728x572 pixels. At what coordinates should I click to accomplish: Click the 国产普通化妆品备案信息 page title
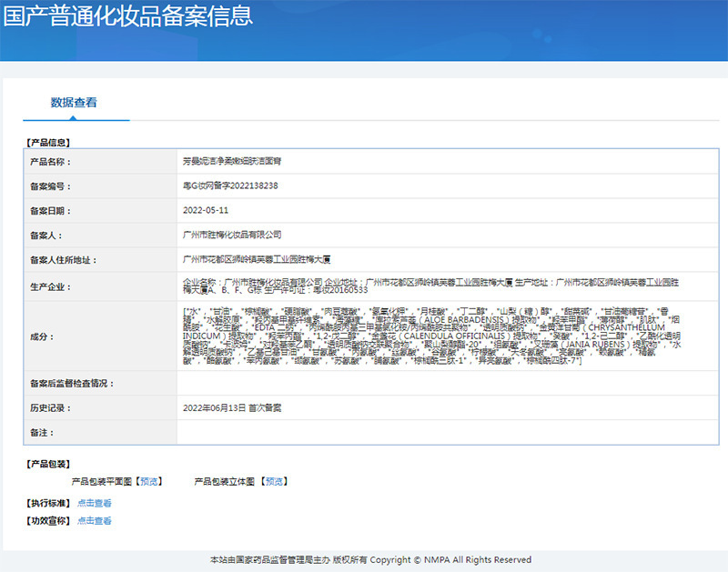(x=128, y=15)
